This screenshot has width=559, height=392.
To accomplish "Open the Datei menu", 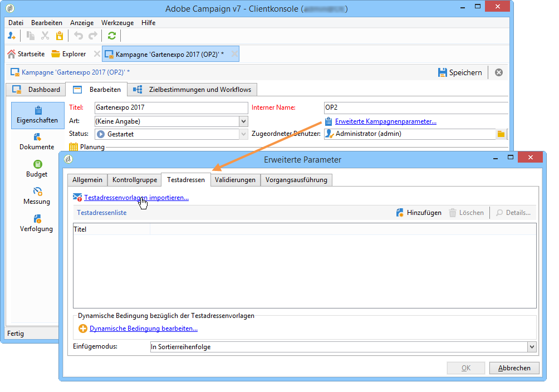I will (16, 23).
